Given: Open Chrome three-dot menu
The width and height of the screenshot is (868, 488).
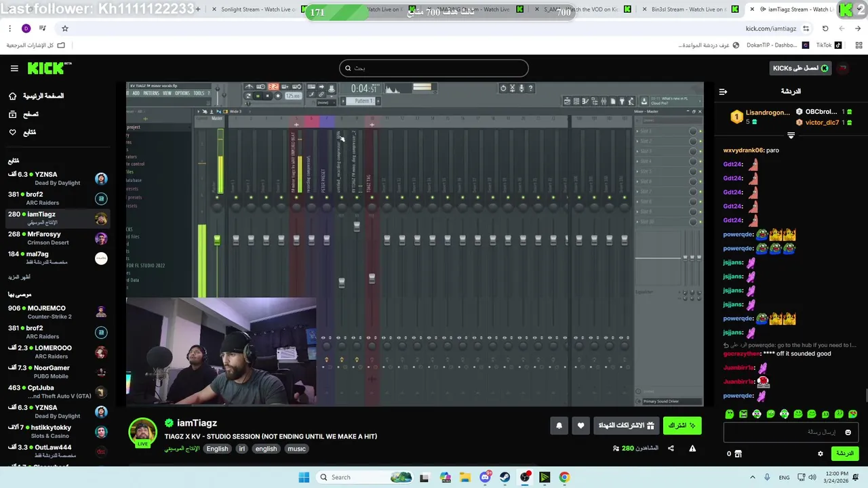Looking at the screenshot, I should click(x=9, y=28).
